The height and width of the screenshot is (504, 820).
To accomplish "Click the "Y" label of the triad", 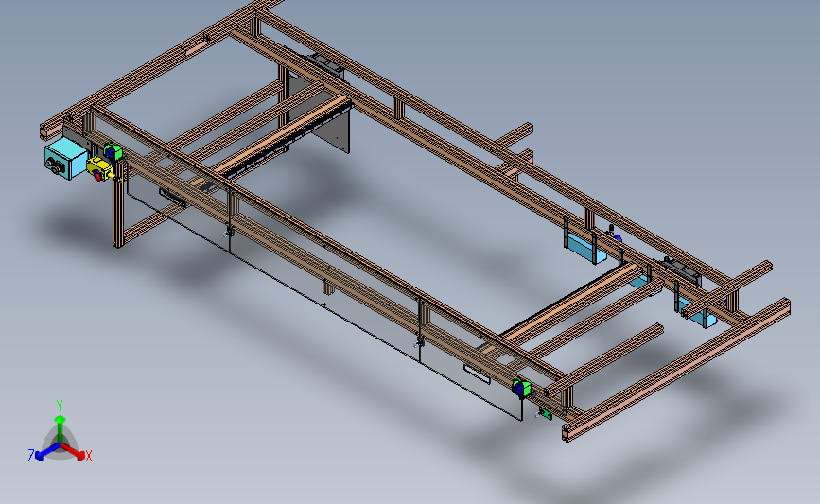I will click(x=60, y=406).
